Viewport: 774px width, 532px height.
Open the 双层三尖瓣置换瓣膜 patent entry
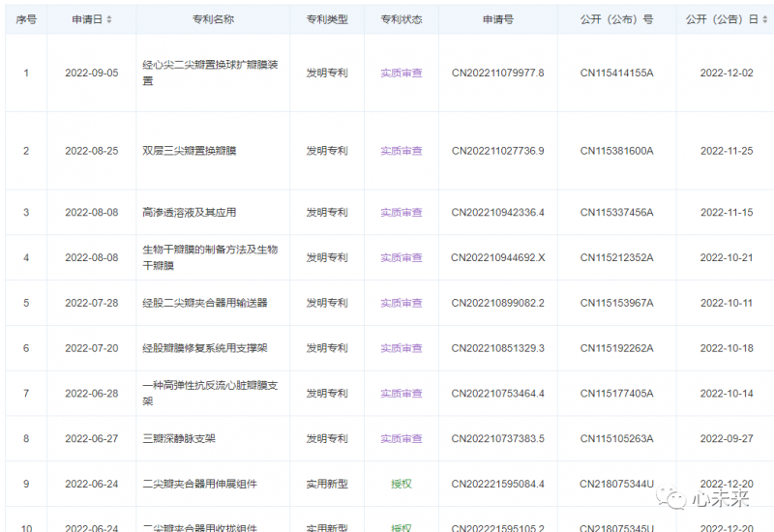click(190, 151)
